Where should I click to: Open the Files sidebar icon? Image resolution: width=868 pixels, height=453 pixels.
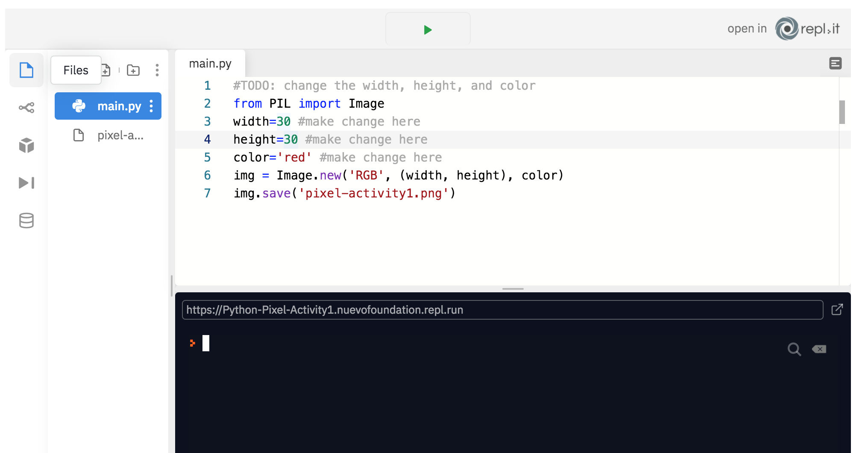[26, 70]
